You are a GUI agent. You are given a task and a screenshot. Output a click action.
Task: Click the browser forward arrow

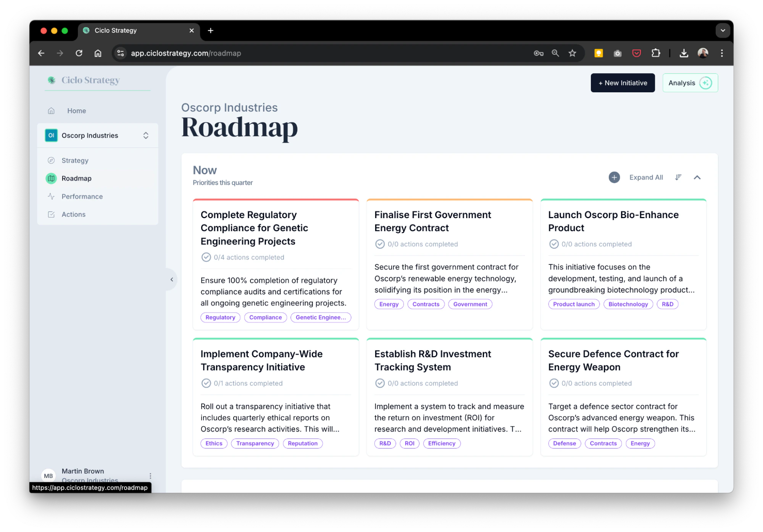(x=60, y=53)
